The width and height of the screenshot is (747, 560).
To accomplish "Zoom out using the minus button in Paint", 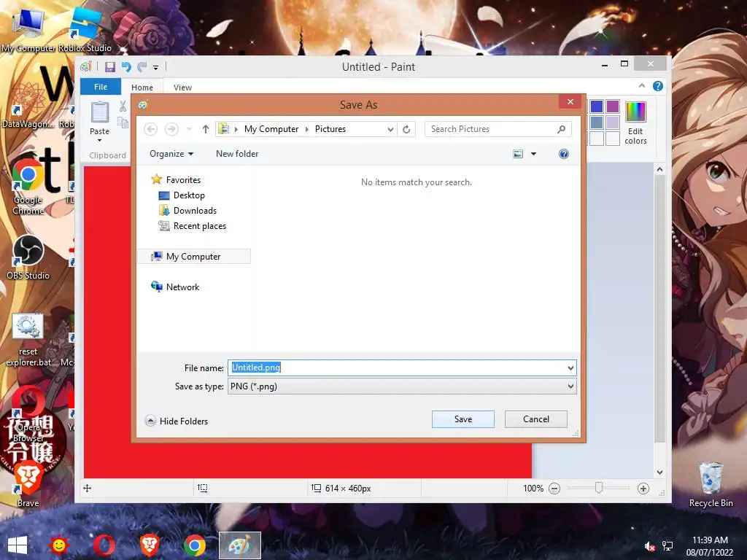I will [554, 488].
